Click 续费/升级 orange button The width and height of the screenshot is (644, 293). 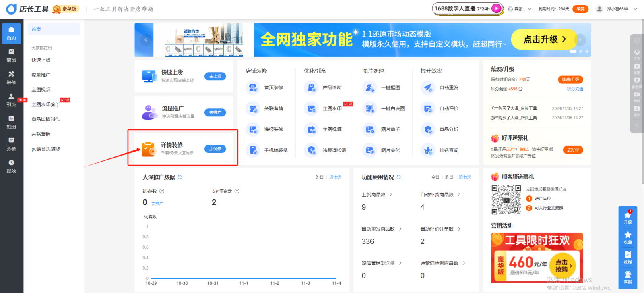click(570, 79)
